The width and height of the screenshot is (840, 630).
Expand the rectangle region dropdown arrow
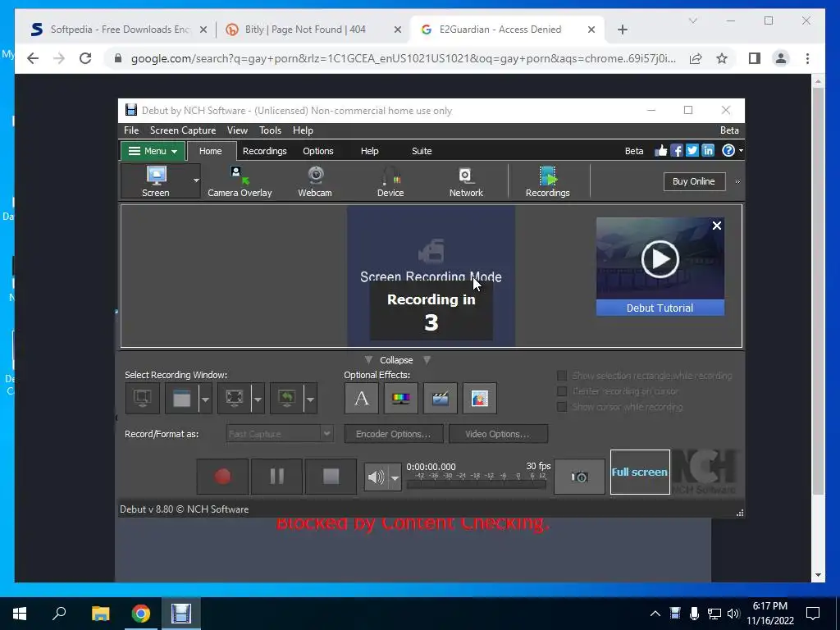click(257, 398)
